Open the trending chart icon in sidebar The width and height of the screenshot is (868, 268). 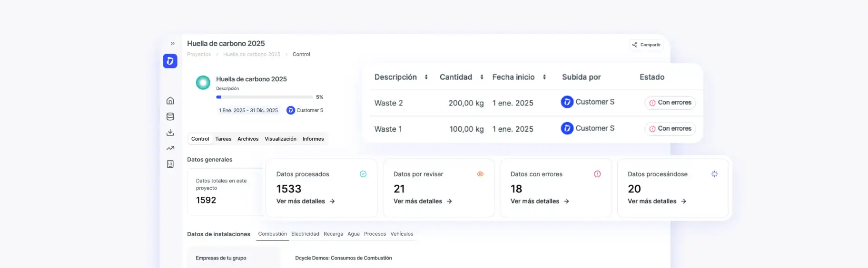pos(170,148)
